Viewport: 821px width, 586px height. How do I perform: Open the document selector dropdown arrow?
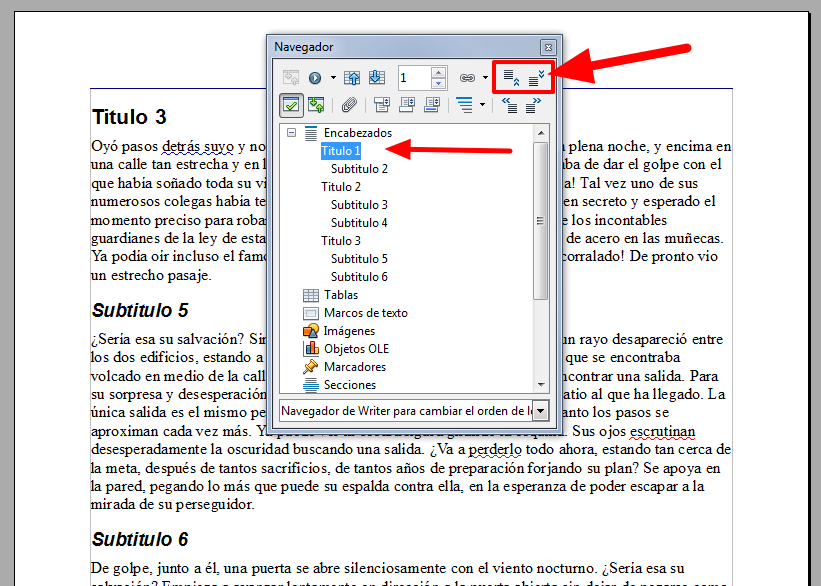(x=540, y=411)
